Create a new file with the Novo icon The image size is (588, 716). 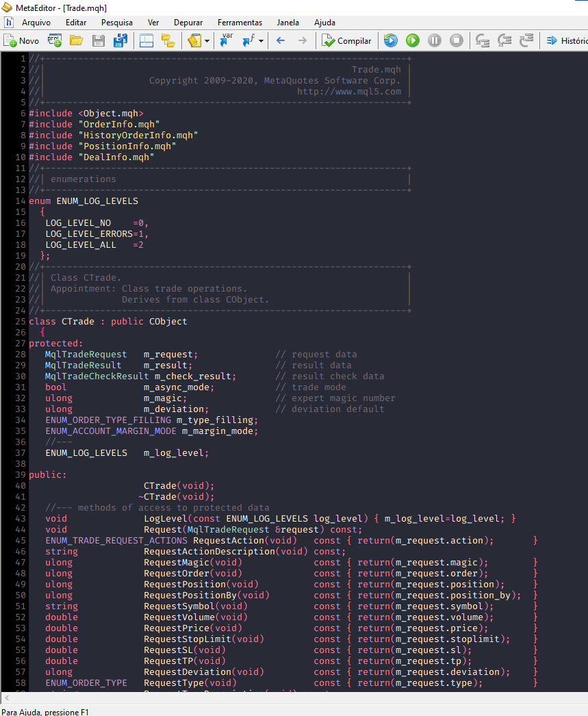(13, 40)
